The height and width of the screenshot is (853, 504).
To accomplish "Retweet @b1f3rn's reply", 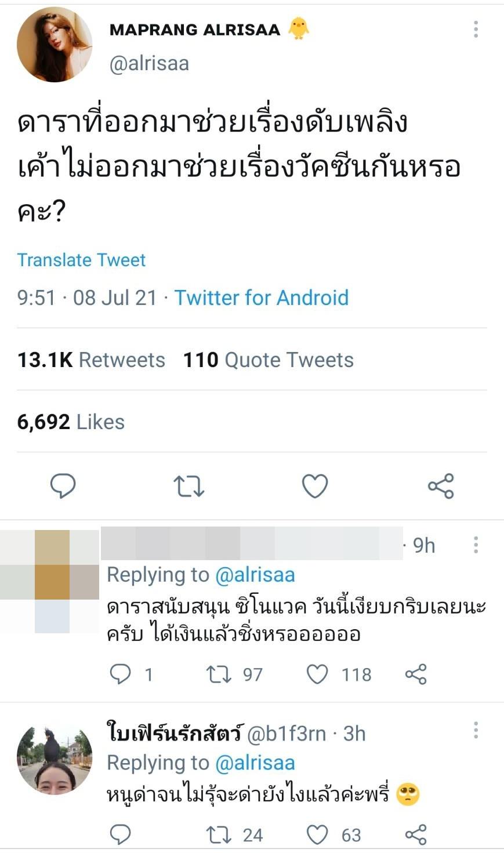I will pos(219,834).
